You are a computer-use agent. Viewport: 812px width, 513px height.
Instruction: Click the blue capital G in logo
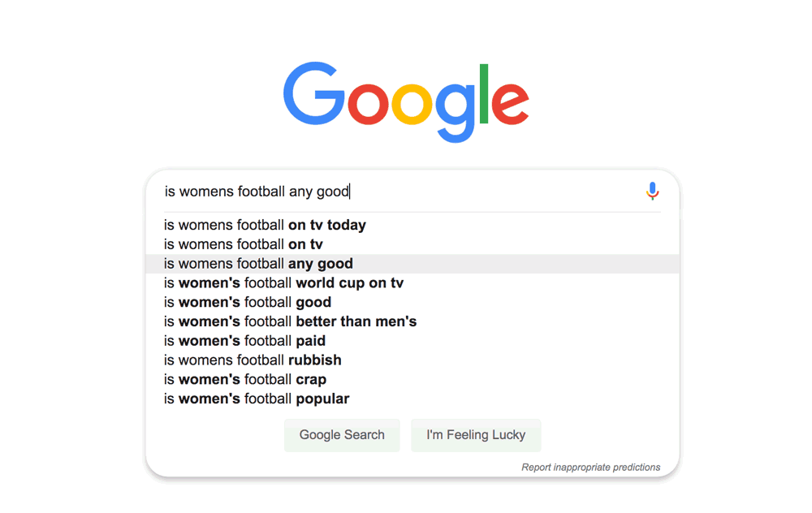tap(313, 94)
